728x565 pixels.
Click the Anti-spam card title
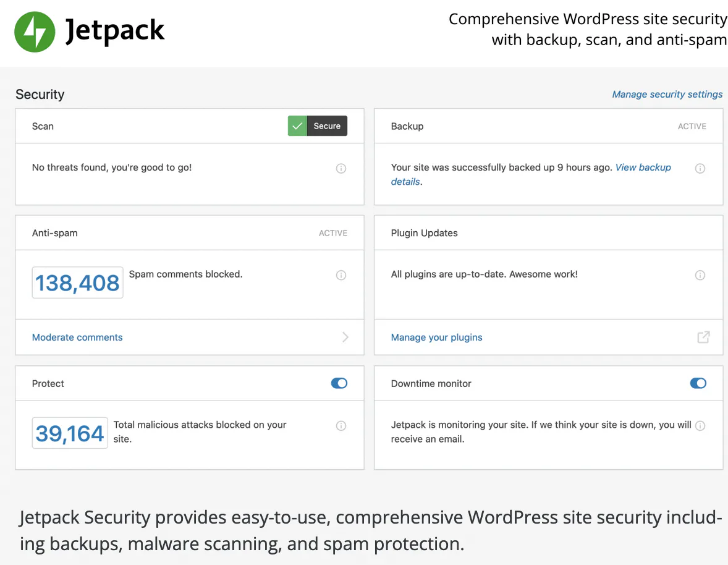(x=55, y=233)
